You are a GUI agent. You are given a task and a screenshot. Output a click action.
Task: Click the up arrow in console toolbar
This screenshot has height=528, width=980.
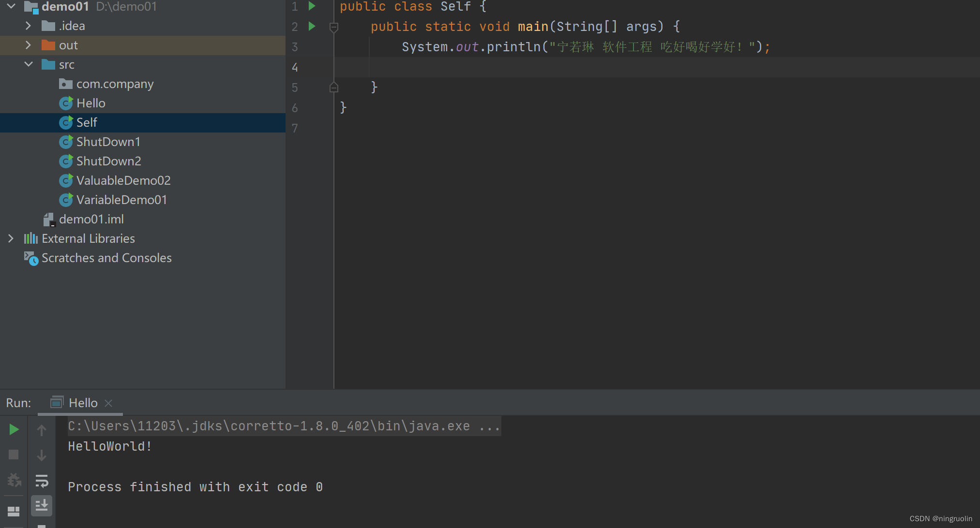click(x=42, y=430)
